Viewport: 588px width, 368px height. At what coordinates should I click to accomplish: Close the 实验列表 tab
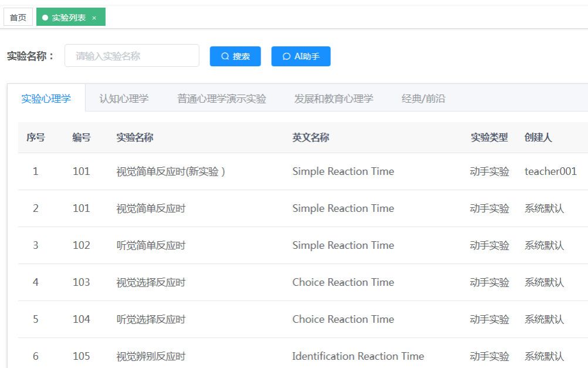94,18
